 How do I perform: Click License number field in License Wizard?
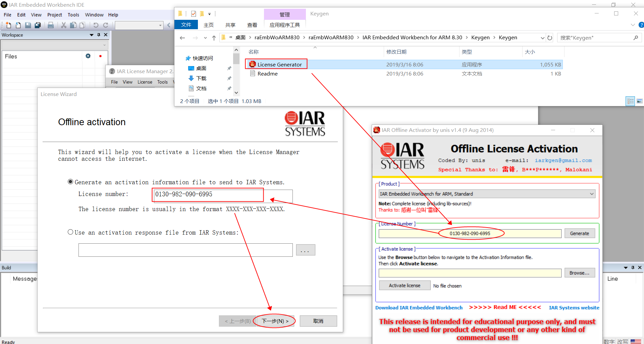click(x=222, y=196)
